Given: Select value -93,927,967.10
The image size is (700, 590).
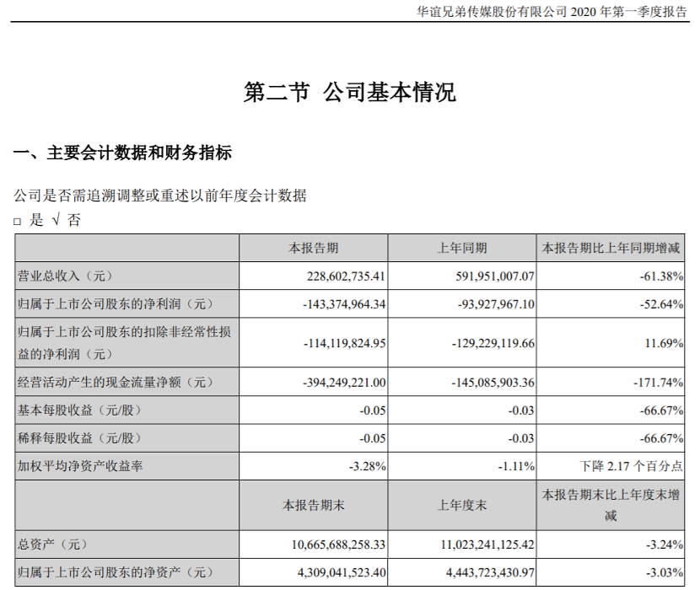Looking at the screenshot, I should (497, 304).
